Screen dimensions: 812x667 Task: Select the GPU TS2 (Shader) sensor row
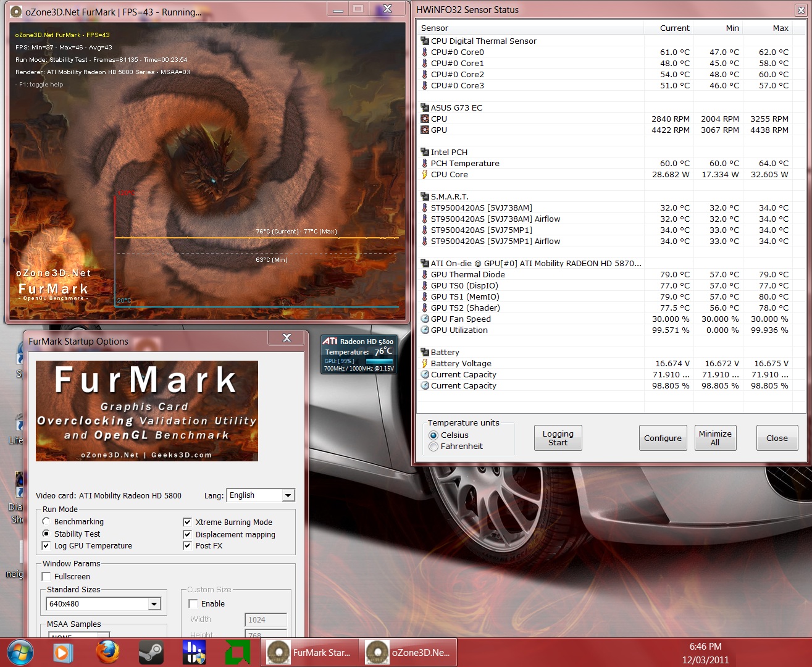click(605, 308)
